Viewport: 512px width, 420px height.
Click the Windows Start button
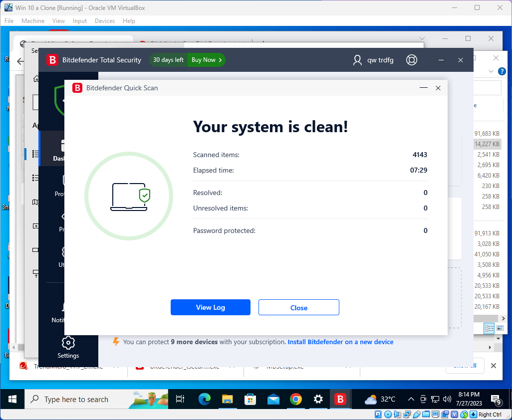click(12, 399)
